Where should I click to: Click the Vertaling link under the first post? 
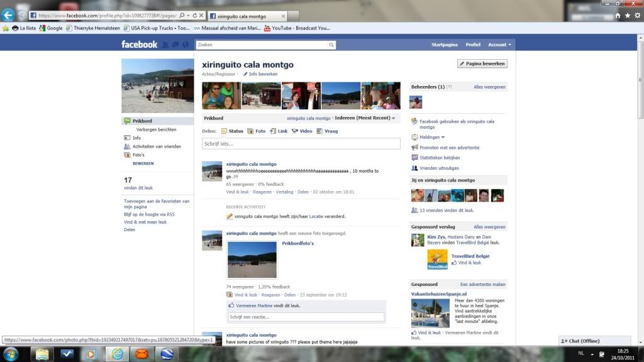(x=284, y=192)
